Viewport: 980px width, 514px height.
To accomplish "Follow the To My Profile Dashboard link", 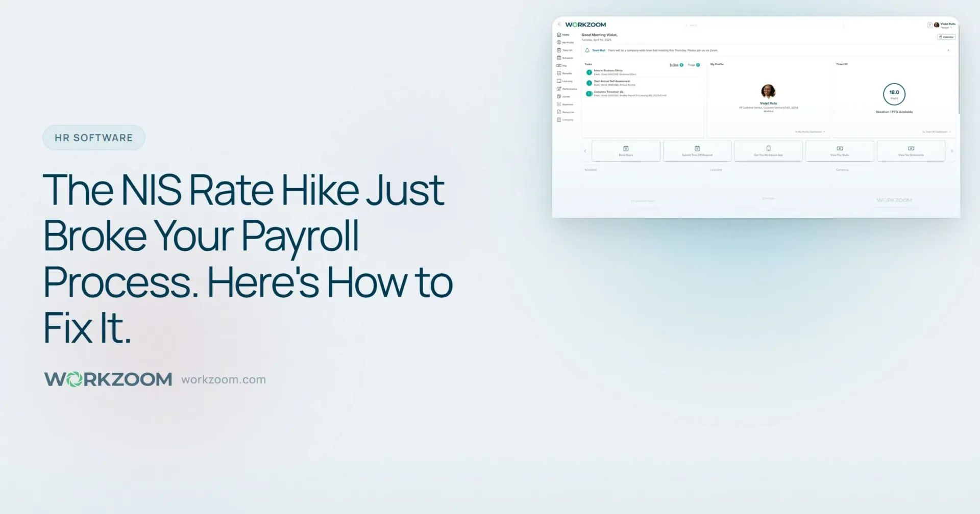I will tap(810, 132).
